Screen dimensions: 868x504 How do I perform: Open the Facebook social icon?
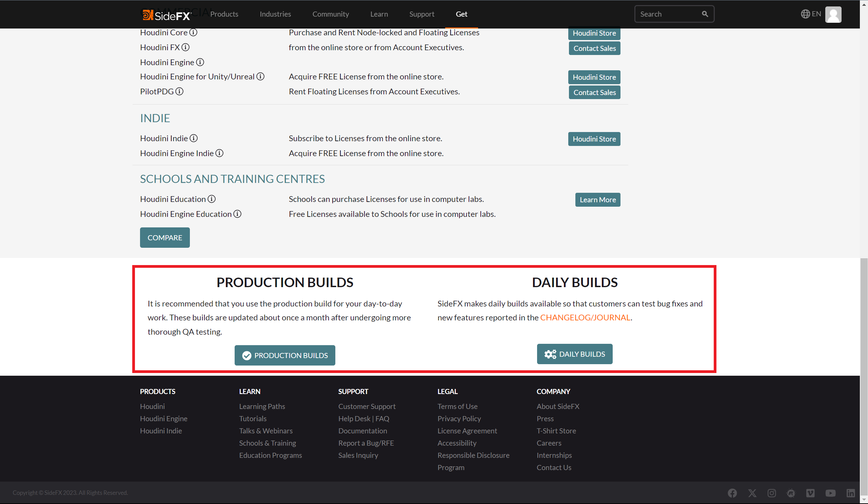click(732, 493)
